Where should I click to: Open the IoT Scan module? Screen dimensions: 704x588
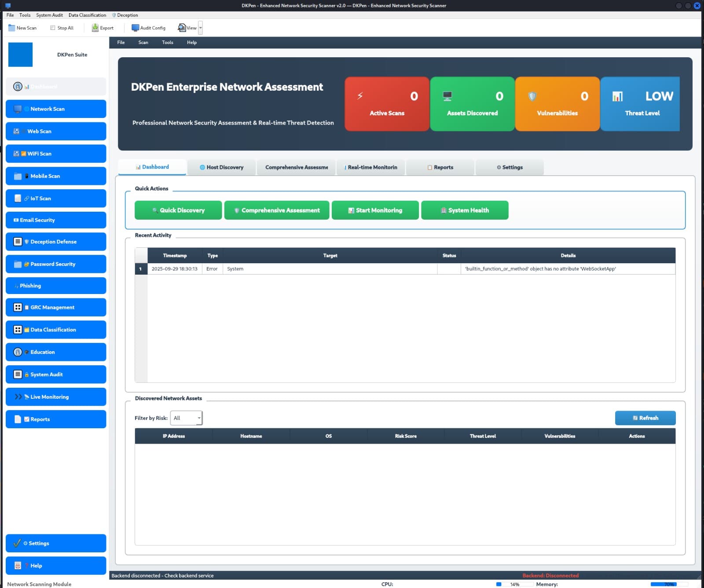coord(56,198)
